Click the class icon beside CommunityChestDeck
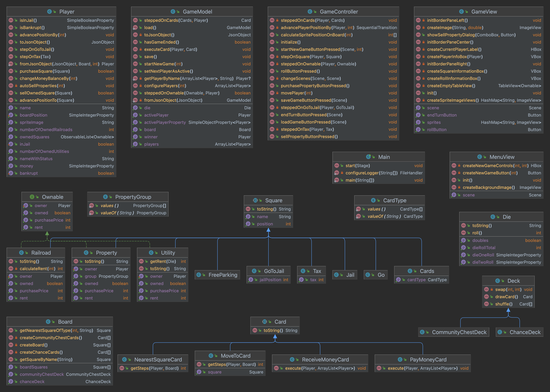This screenshot has height=392, width=550. point(422,332)
